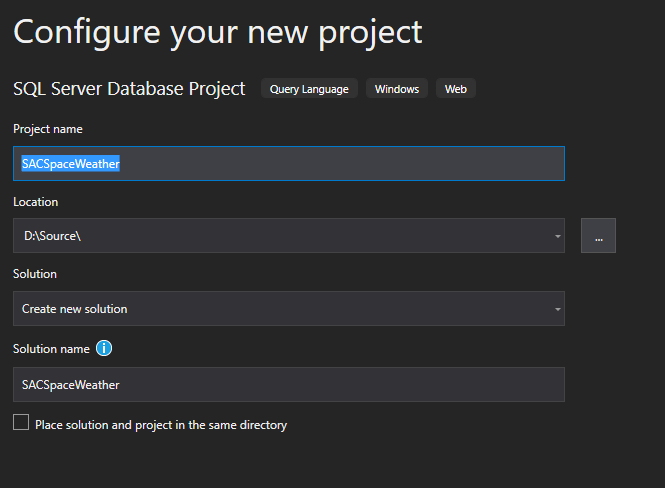Click into the Project name text field
Viewport: 665px width, 488px height.
[x=340, y=164]
